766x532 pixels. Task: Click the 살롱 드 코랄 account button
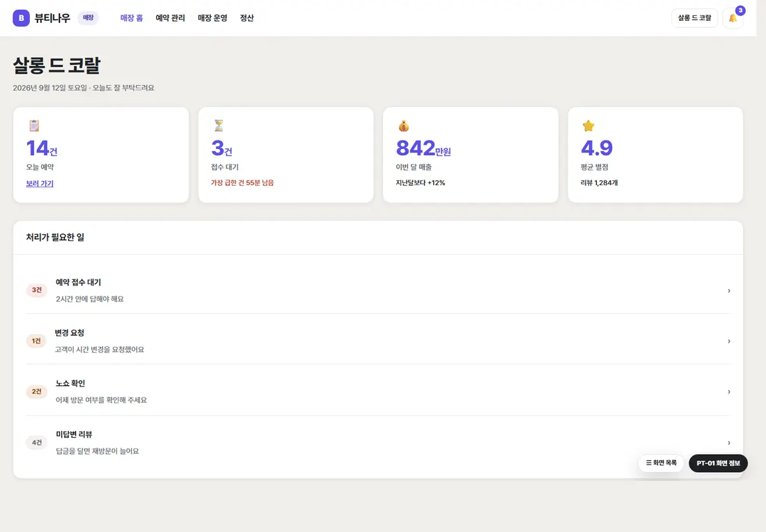(694, 18)
